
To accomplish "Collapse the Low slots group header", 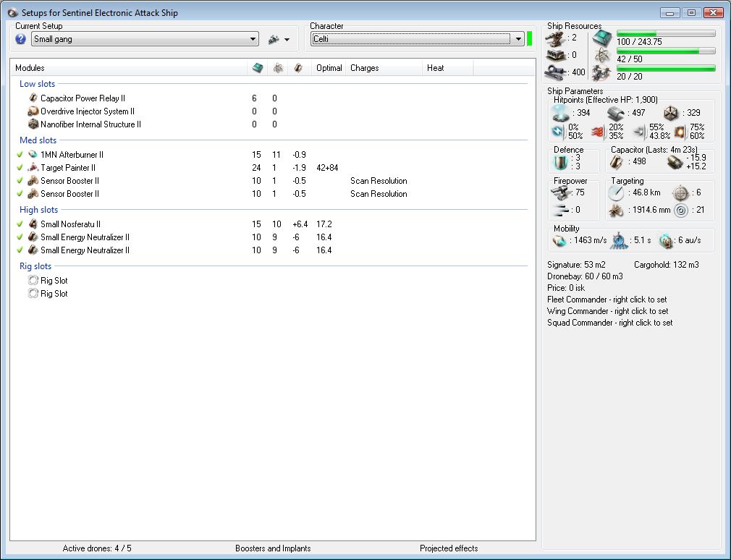I will pyautogui.click(x=38, y=84).
